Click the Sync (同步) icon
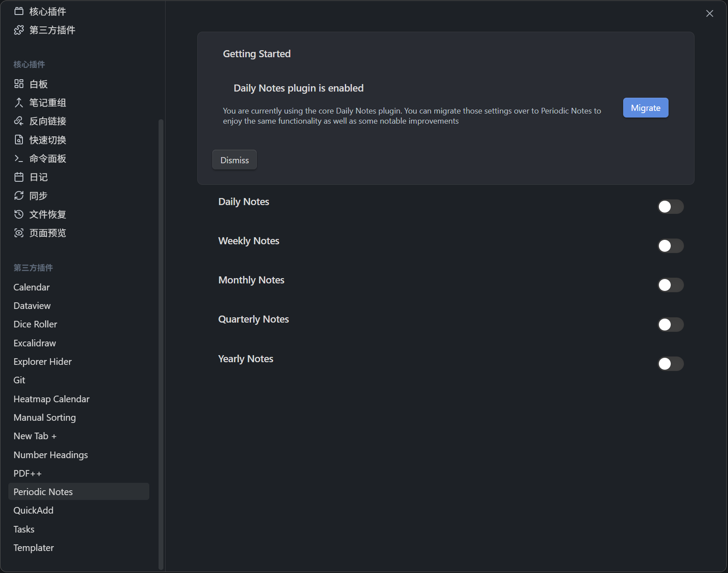 click(x=19, y=195)
